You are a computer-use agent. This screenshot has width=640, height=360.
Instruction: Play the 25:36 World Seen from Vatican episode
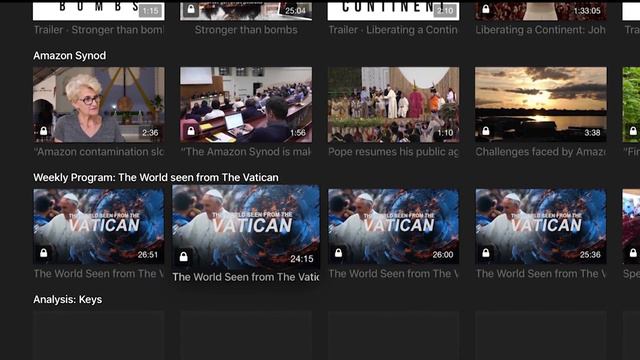click(541, 226)
